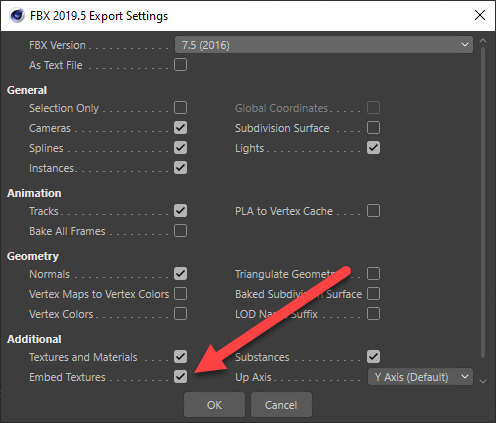Disable the Substances checkbox
Image resolution: width=496 pixels, height=423 pixels.
pyautogui.click(x=373, y=357)
